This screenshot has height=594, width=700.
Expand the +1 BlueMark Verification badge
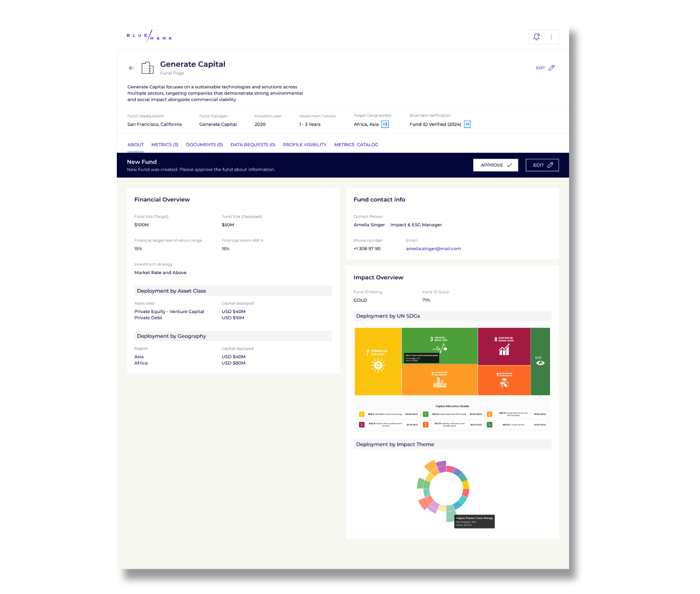(467, 124)
